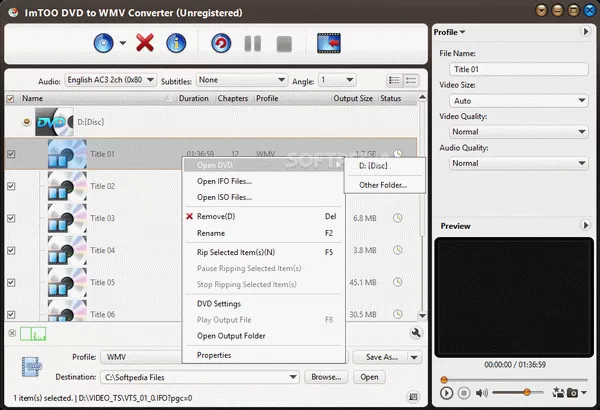The height and width of the screenshot is (410, 600).
Task: Choose Other Folder in the submenu
Action: [x=385, y=185]
